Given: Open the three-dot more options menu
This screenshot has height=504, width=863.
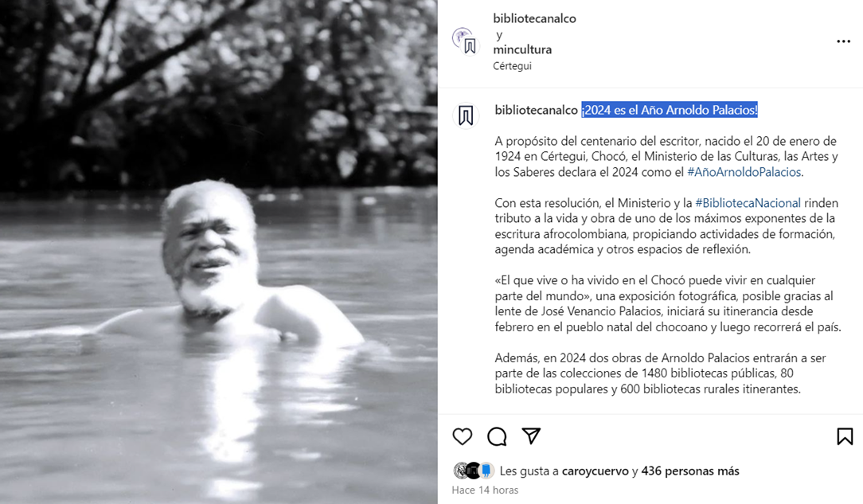Looking at the screenshot, I should (843, 41).
